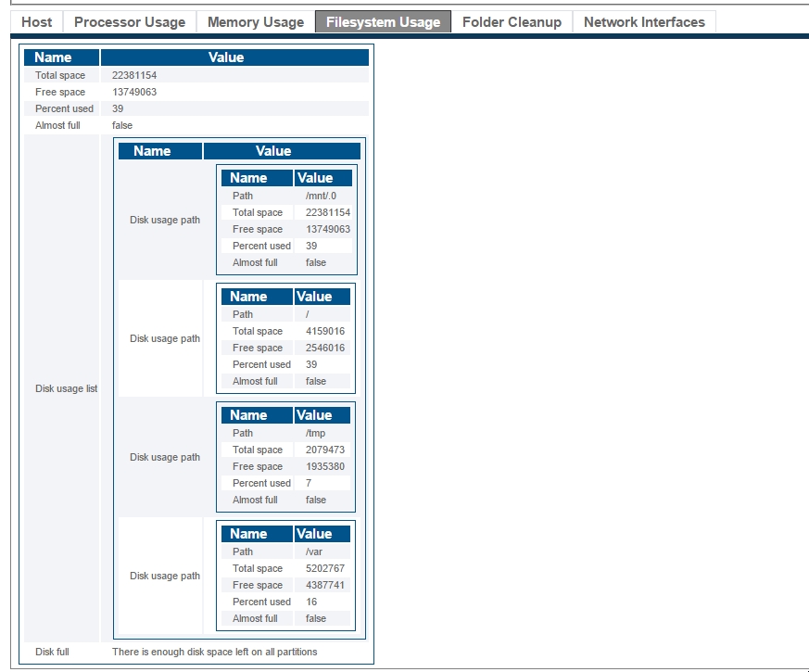This screenshot has width=809, height=672.
Task: Click the enough disk space left message
Action: (x=214, y=652)
